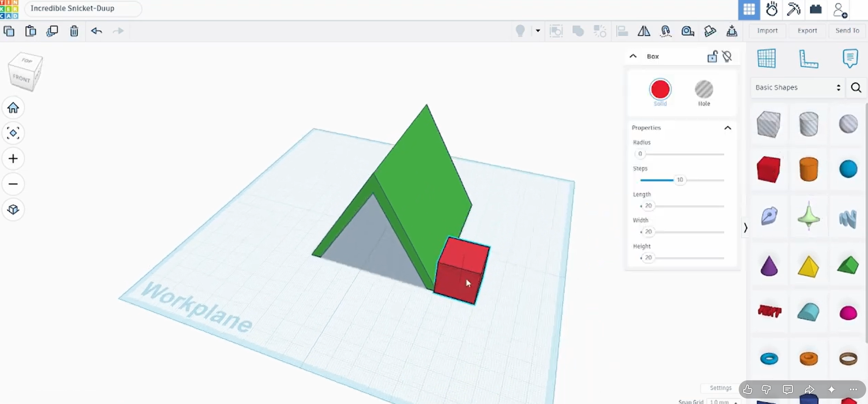Pick the yellow pyramid shape thumbnail
This screenshot has width=868, height=404.
click(x=808, y=266)
